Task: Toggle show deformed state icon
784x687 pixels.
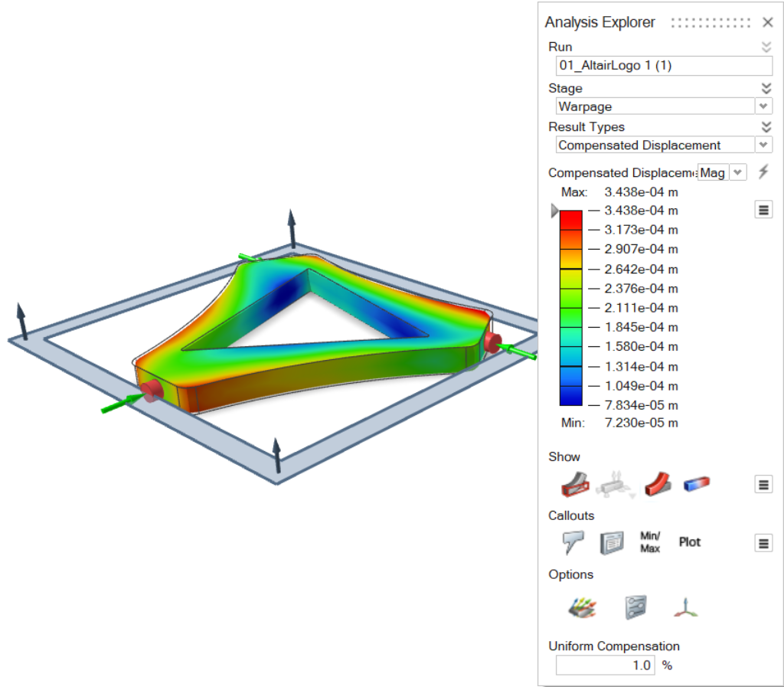Action: pyautogui.click(x=657, y=484)
